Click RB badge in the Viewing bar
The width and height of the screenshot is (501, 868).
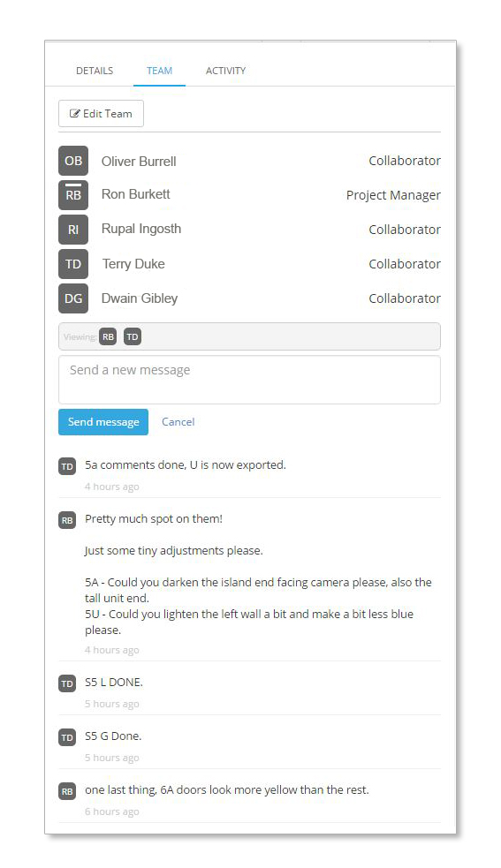(108, 336)
